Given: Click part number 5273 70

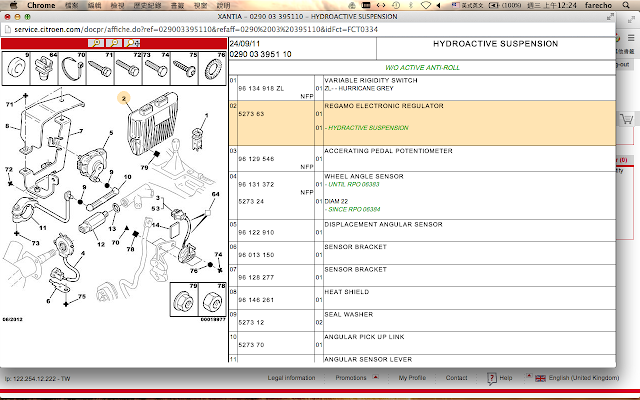Looking at the screenshot, I should [x=251, y=344].
